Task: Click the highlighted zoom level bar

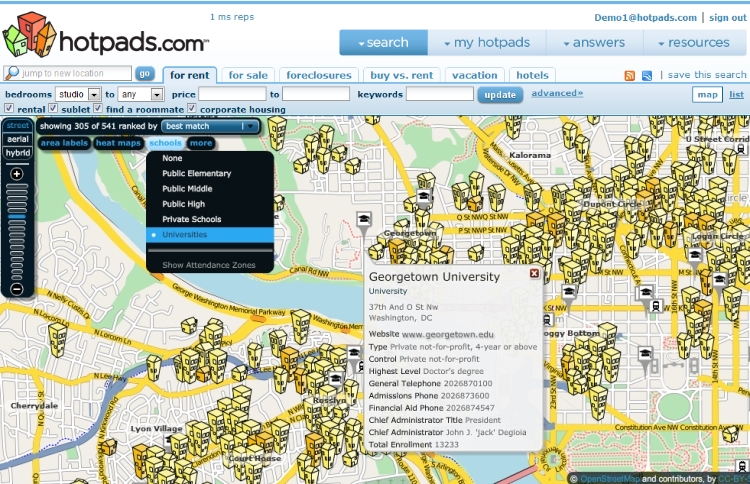Action: coord(17,217)
